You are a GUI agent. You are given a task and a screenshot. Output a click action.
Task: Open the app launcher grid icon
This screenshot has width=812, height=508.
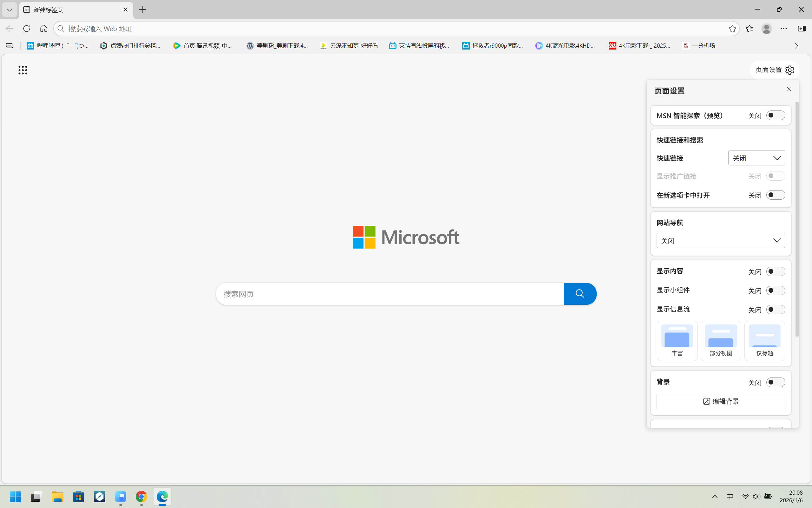23,70
